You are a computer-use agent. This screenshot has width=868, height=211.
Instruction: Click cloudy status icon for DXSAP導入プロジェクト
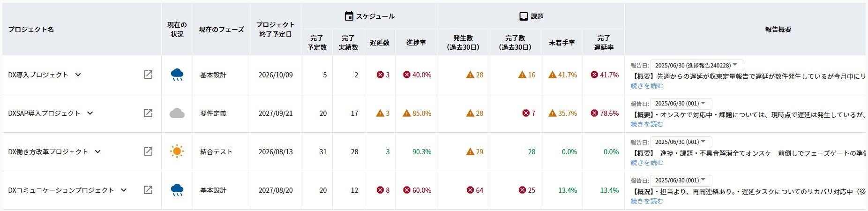pos(177,113)
